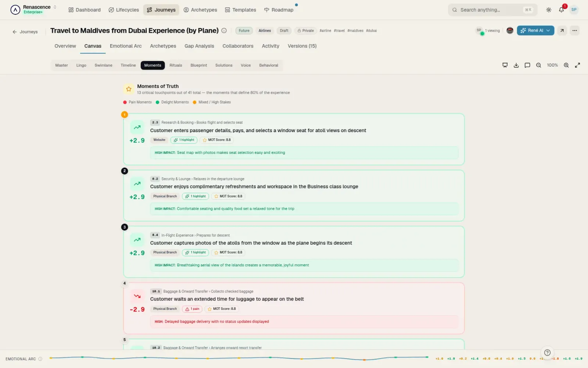
Task: Select the Blueprint canvas view
Action: (198, 65)
